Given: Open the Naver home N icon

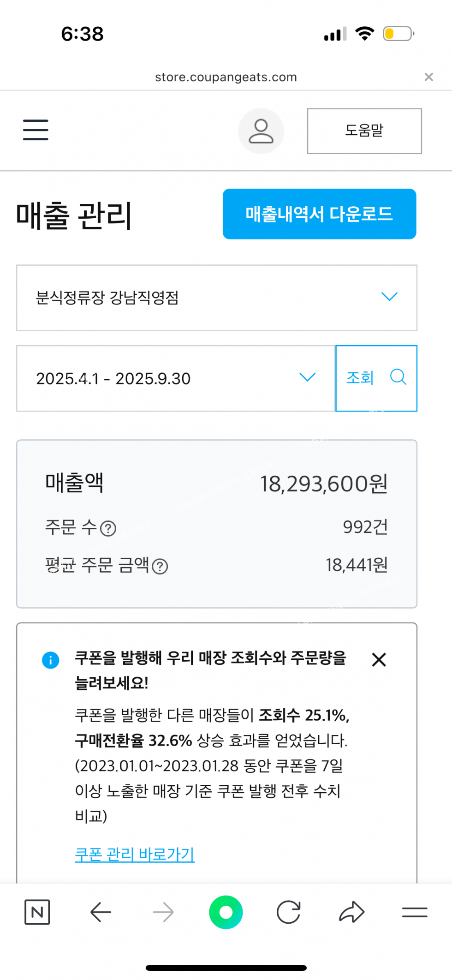Looking at the screenshot, I should click(x=37, y=912).
